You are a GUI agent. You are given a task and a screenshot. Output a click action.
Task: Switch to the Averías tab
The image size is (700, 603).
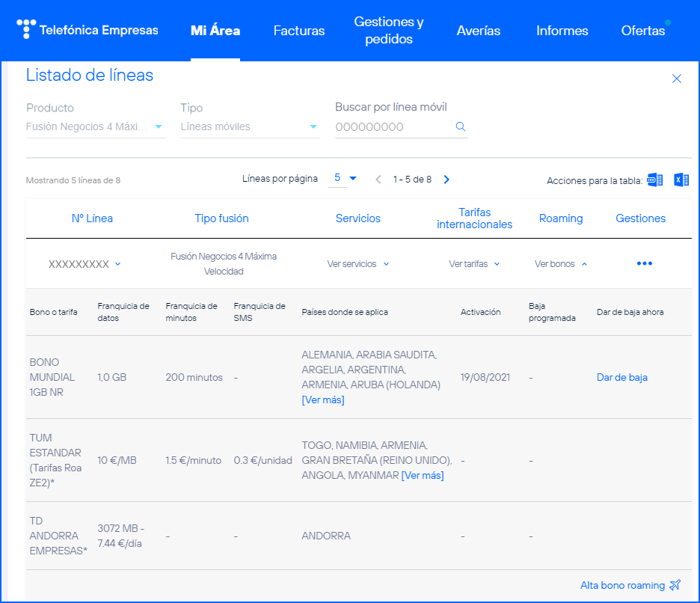479,31
